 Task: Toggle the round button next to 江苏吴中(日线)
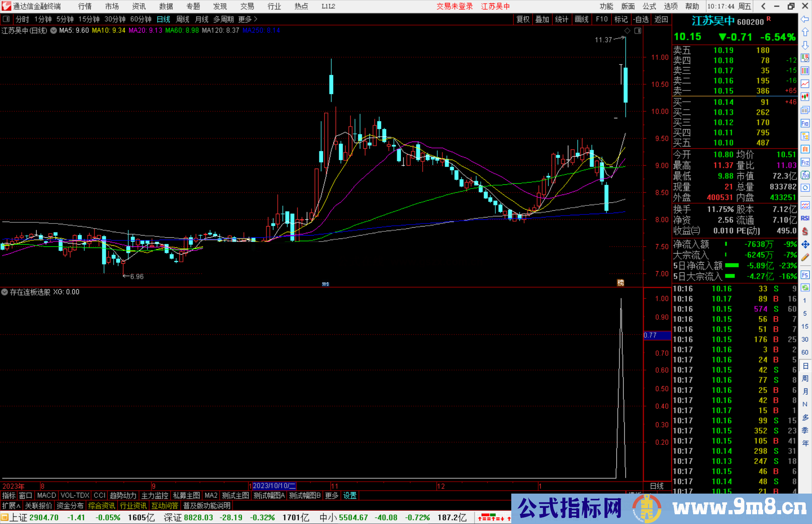[53, 30]
